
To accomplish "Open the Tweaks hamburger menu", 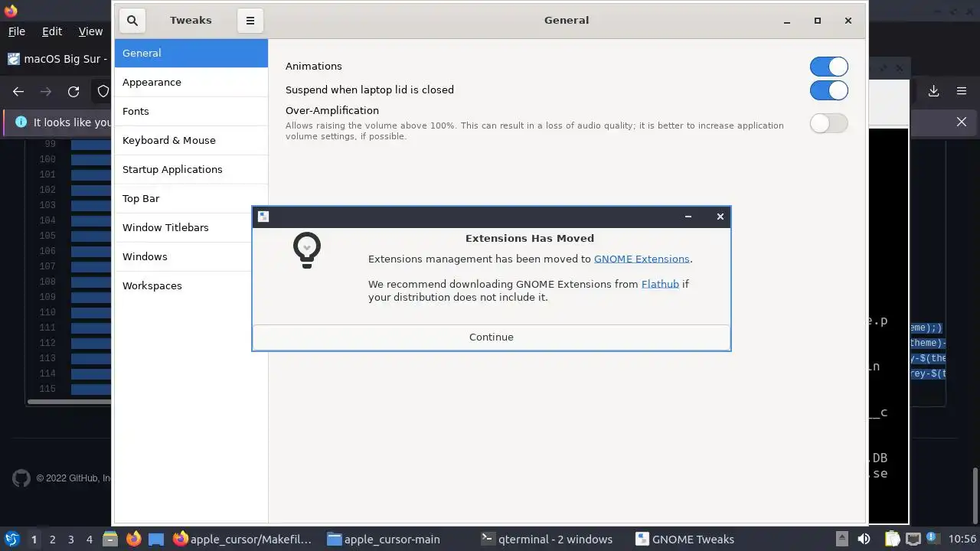I will [x=250, y=21].
